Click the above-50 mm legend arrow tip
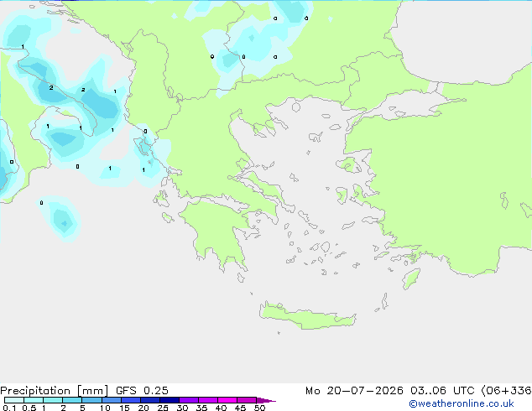Viewport: 532px width, 411px height. click(266, 400)
